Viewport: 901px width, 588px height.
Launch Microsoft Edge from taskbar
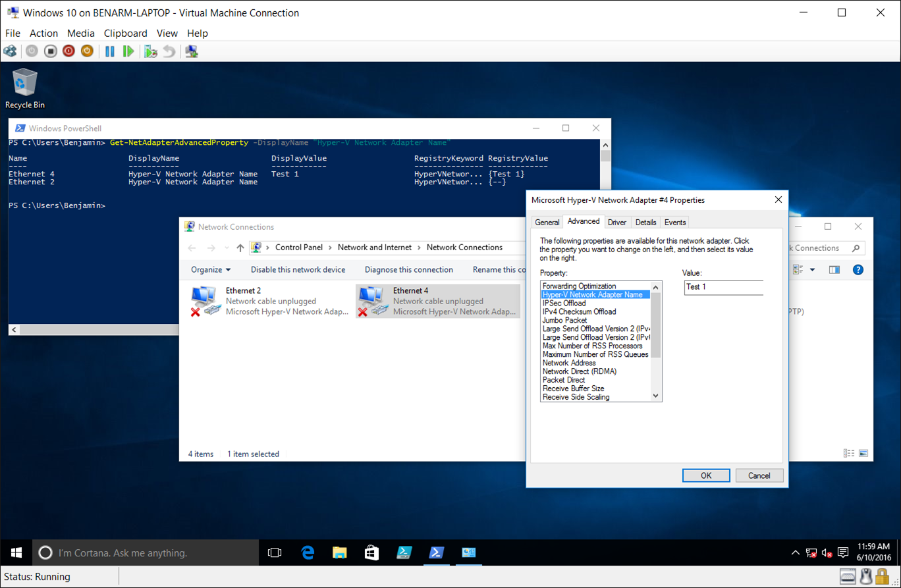coord(308,553)
